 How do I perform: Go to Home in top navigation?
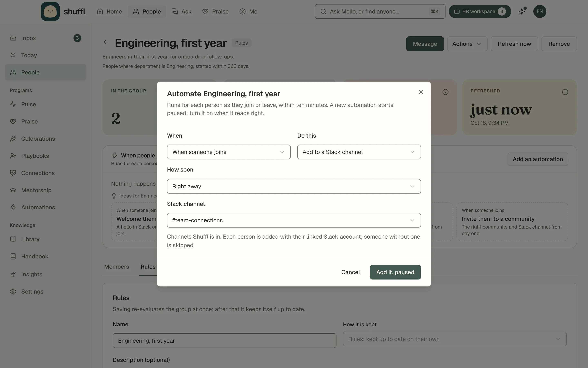point(109,11)
